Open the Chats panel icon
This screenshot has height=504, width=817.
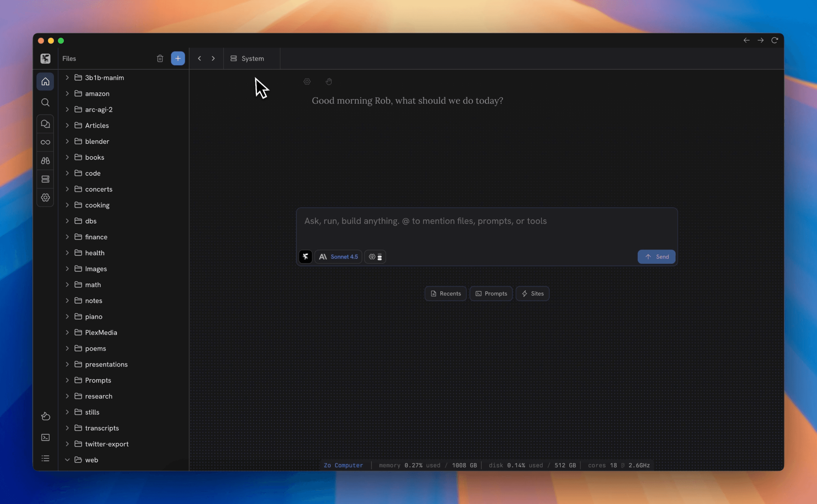(45, 123)
